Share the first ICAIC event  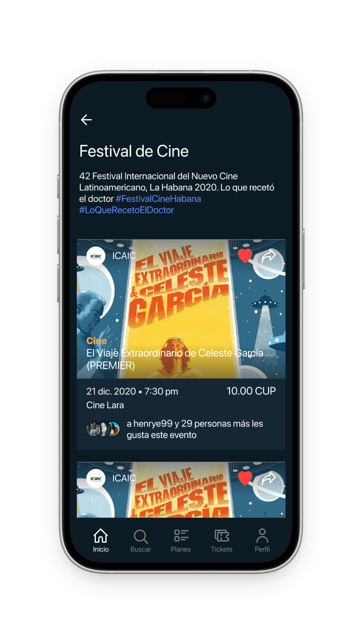(x=269, y=256)
